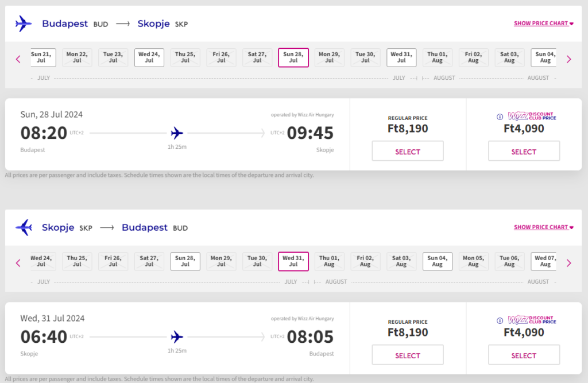The height and width of the screenshot is (383, 588).
Task: Show earlier outbound dates with left arrow
Action: pyautogui.click(x=18, y=59)
